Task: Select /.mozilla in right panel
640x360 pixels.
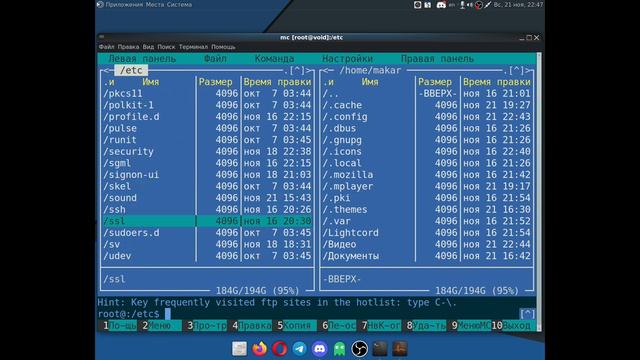Action: [427, 175]
